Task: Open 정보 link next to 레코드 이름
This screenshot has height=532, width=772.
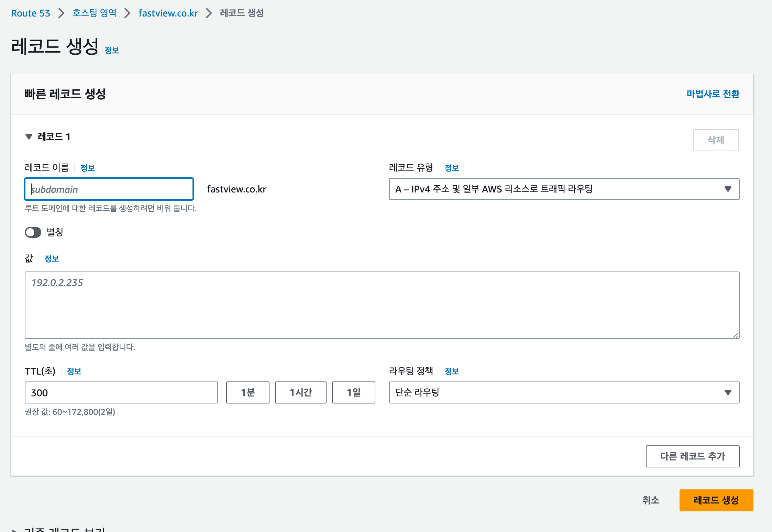Action: tap(87, 168)
